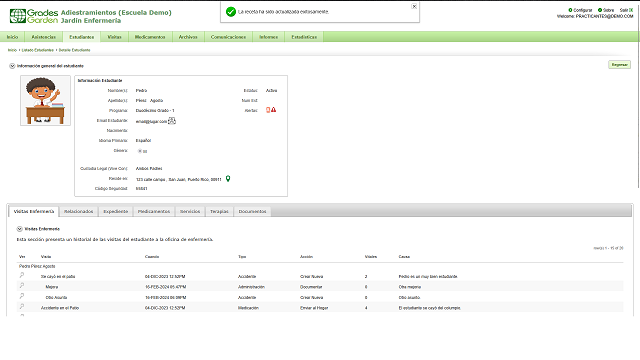Open the Inicio menu
This screenshot has height=360, width=640.
point(12,37)
